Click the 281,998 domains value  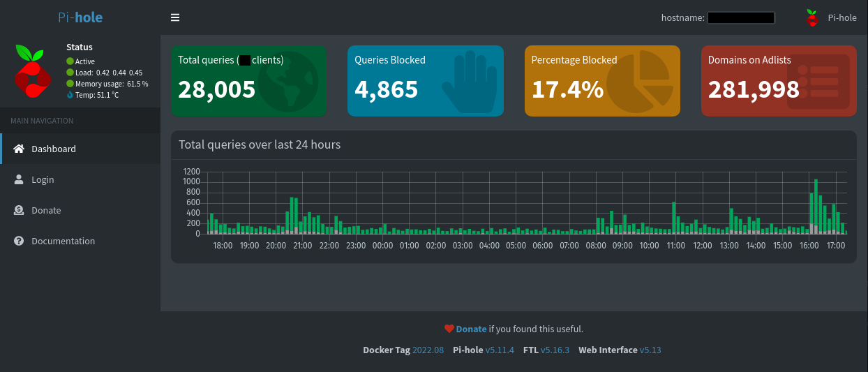[x=754, y=89]
